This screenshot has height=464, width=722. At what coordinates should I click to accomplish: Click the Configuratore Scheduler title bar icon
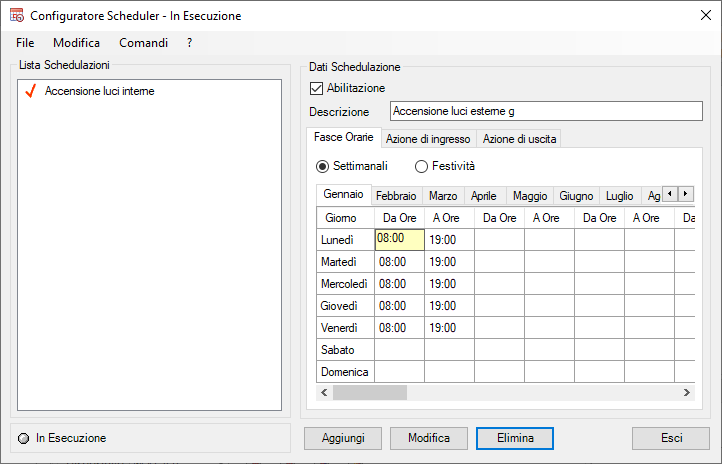click(x=17, y=16)
